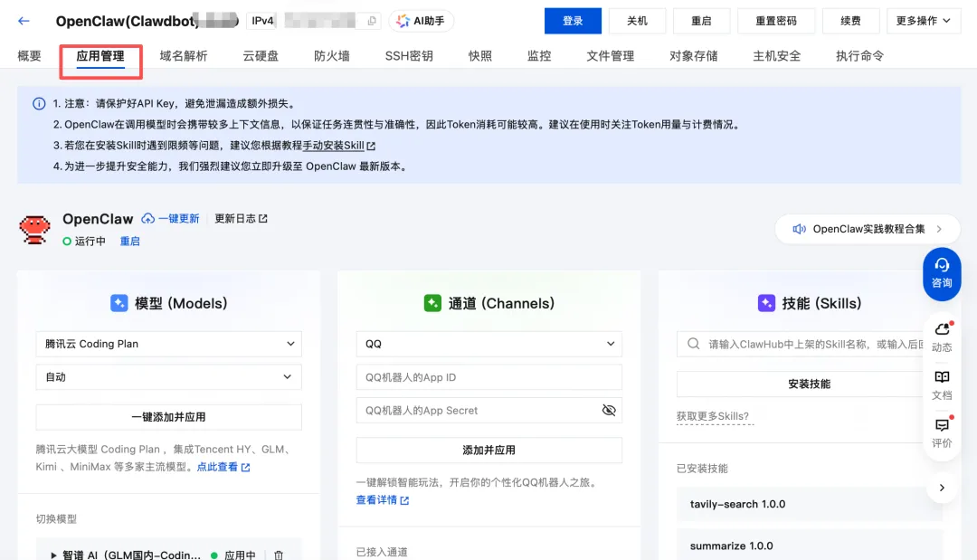Click the 安装技能 button

click(x=809, y=384)
